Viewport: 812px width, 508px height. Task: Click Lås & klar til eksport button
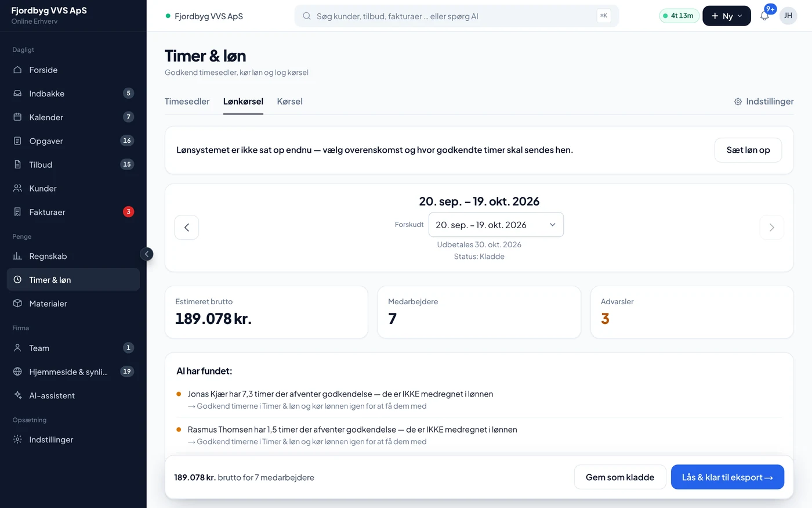tap(727, 477)
